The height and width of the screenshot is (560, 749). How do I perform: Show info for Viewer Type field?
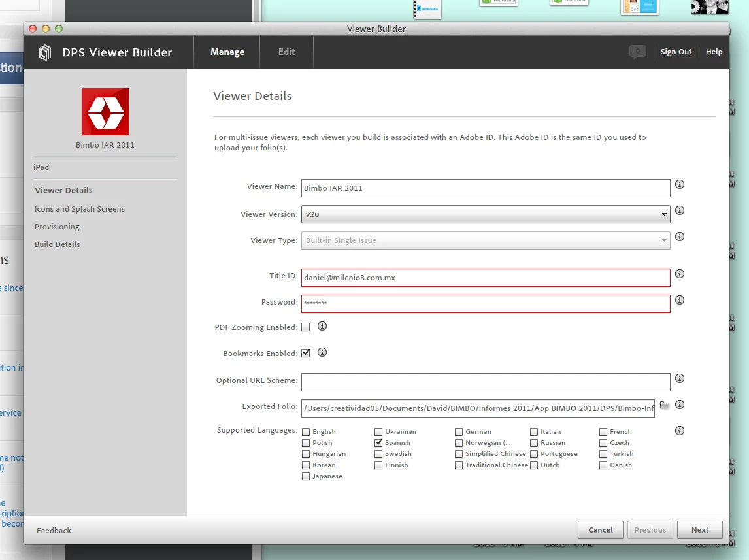tap(680, 237)
